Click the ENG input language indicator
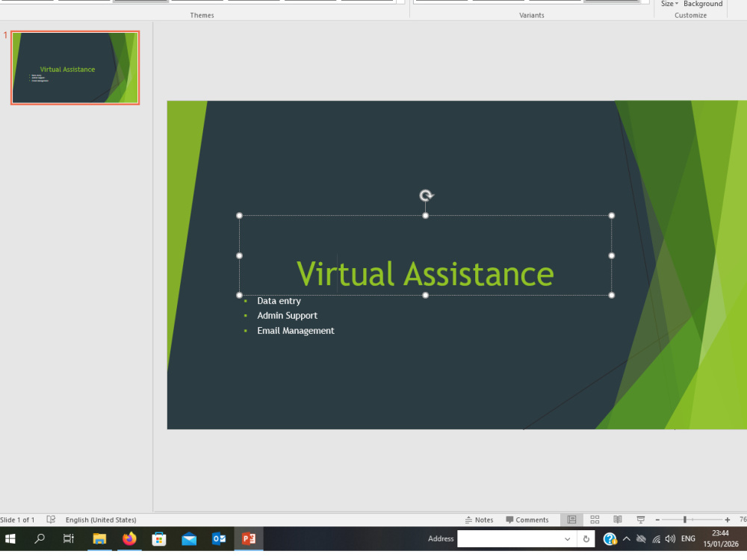This screenshot has width=747, height=560. (688, 538)
